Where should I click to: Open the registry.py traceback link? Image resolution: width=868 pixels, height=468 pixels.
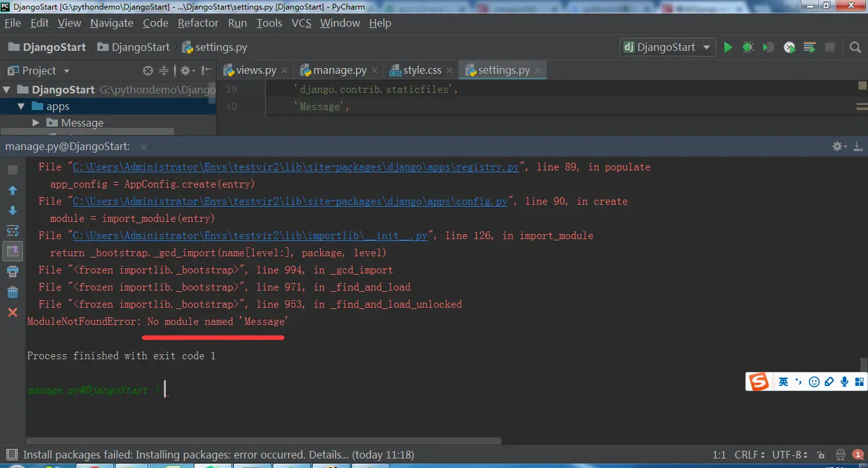point(296,167)
